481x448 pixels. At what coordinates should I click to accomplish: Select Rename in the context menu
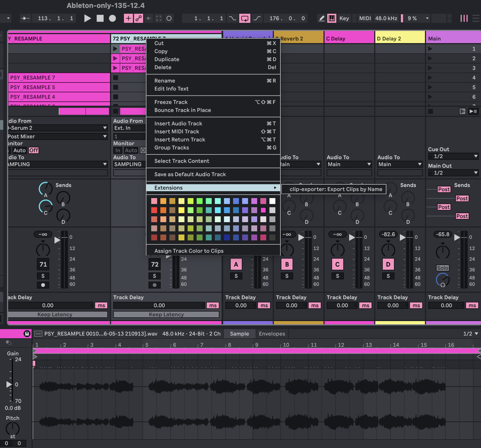(x=213, y=81)
